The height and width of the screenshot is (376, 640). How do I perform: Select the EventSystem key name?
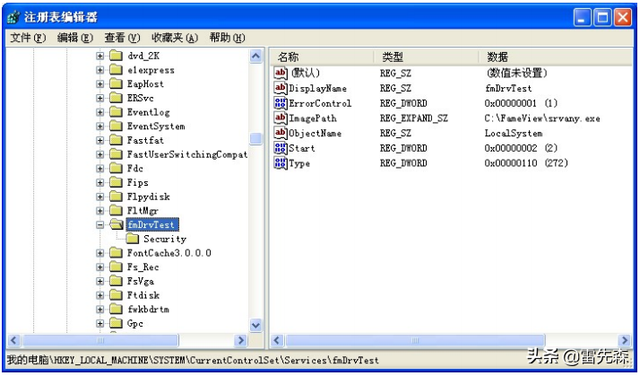click(x=156, y=126)
